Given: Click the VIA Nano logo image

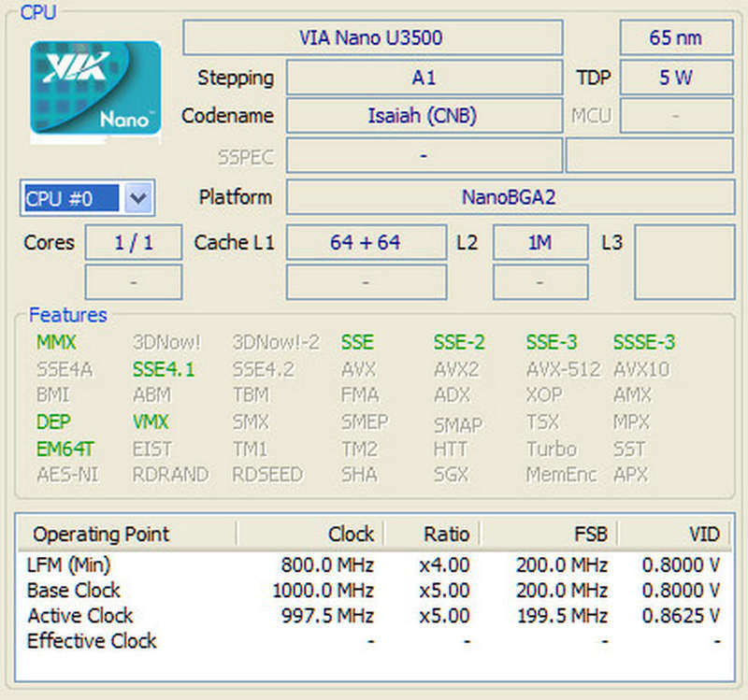Looking at the screenshot, I should click(95, 90).
